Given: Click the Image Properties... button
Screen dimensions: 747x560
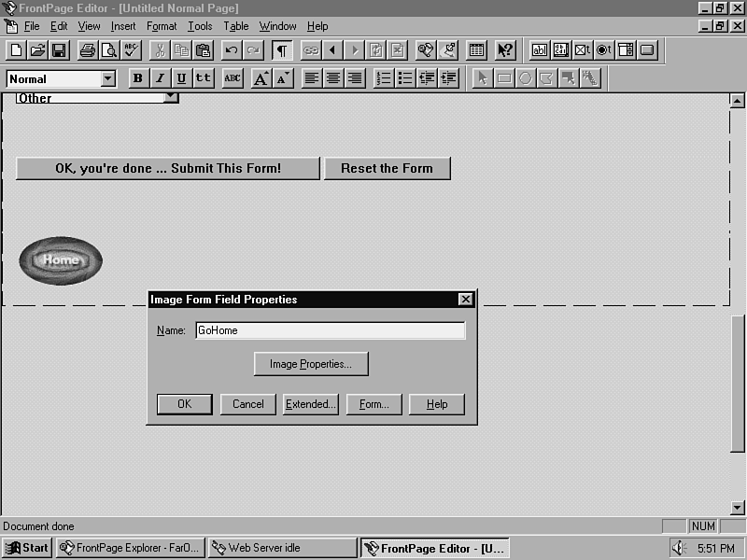Looking at the screenshot, I should pos(311,364).
